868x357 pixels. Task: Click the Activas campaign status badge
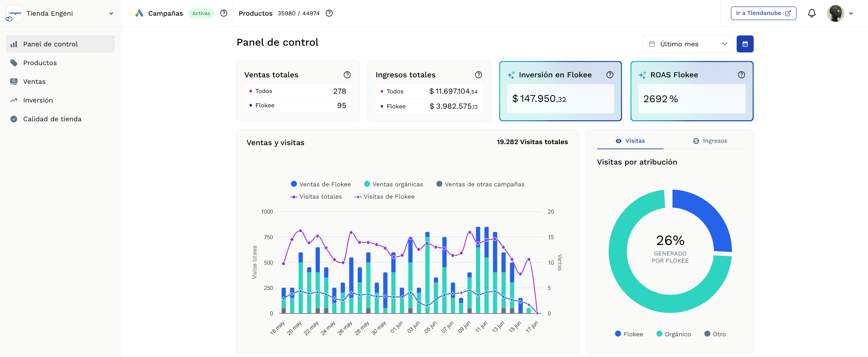[x=201, y=13]
